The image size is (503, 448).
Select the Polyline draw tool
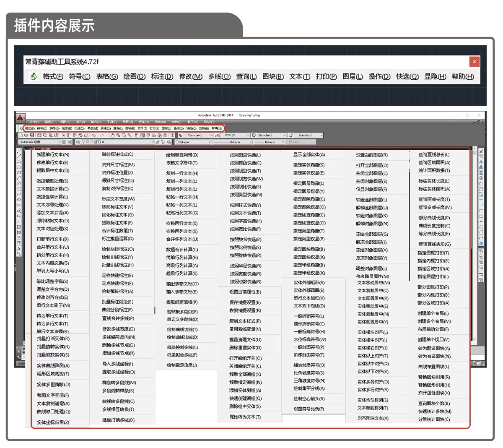click(x=19, y=161)
